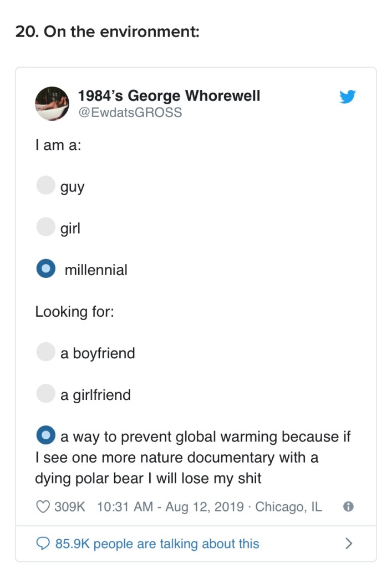Like the tweet with heart icon
Image resolution: width=392 pixels, height=568 pixels.
pos(43,506)
